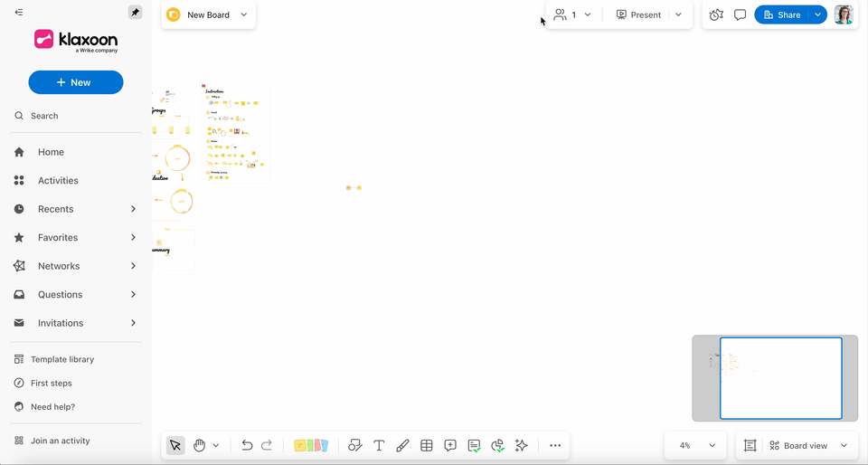Expand the Hand tool options arrow
This screenshot has width=868, height=465.
[216, 446]
